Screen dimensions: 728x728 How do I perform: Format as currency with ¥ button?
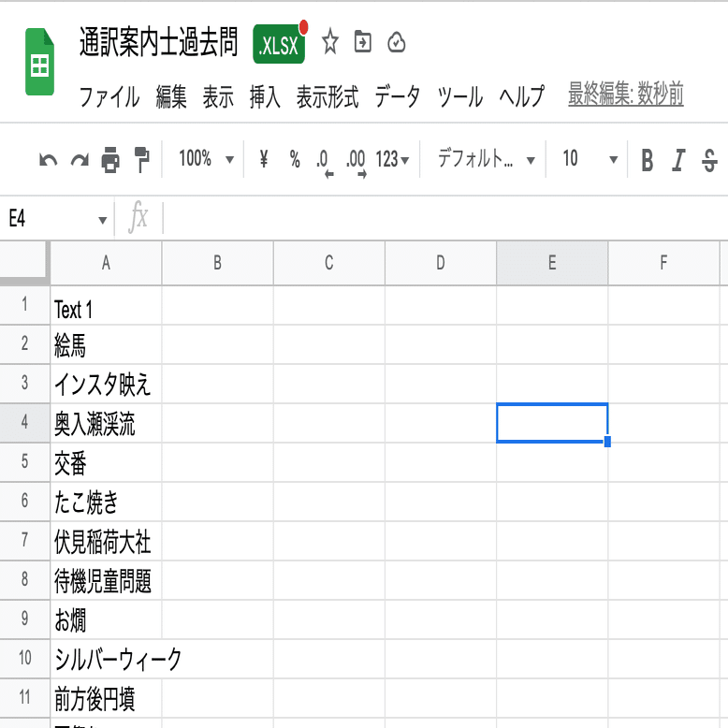[263, 159]
